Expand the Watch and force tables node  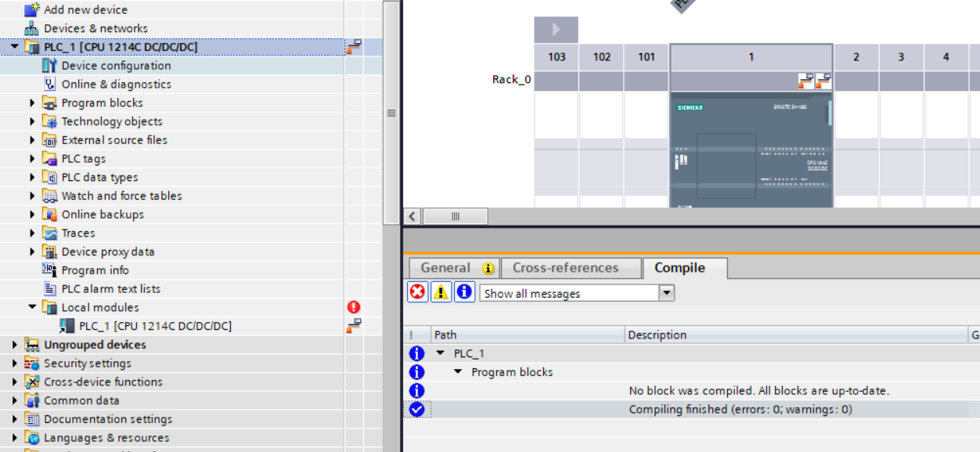(33, 196)
